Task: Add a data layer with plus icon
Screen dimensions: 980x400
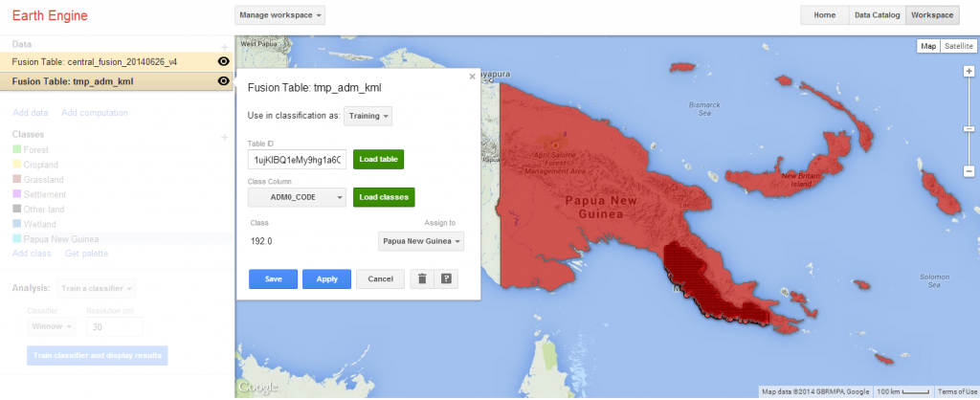Action: point(224,47)
